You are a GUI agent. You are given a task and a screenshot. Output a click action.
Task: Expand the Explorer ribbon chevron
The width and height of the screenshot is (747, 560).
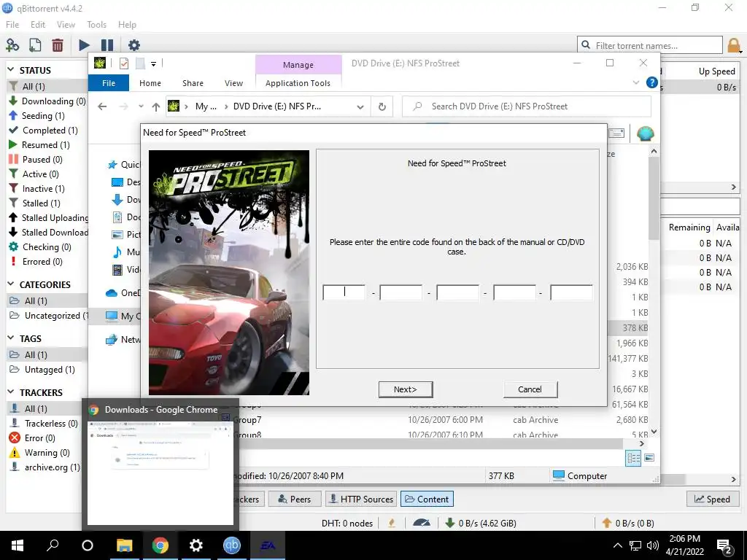[x=635, y=82]
